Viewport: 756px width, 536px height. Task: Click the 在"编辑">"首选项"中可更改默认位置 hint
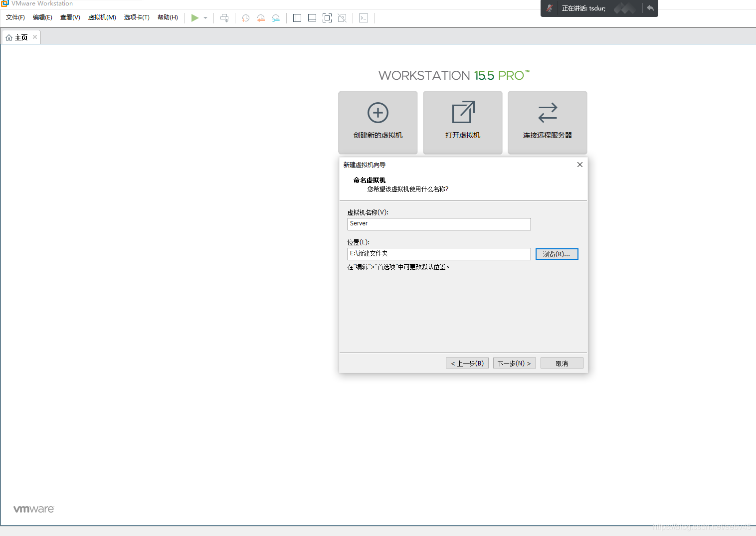[398, 267]
